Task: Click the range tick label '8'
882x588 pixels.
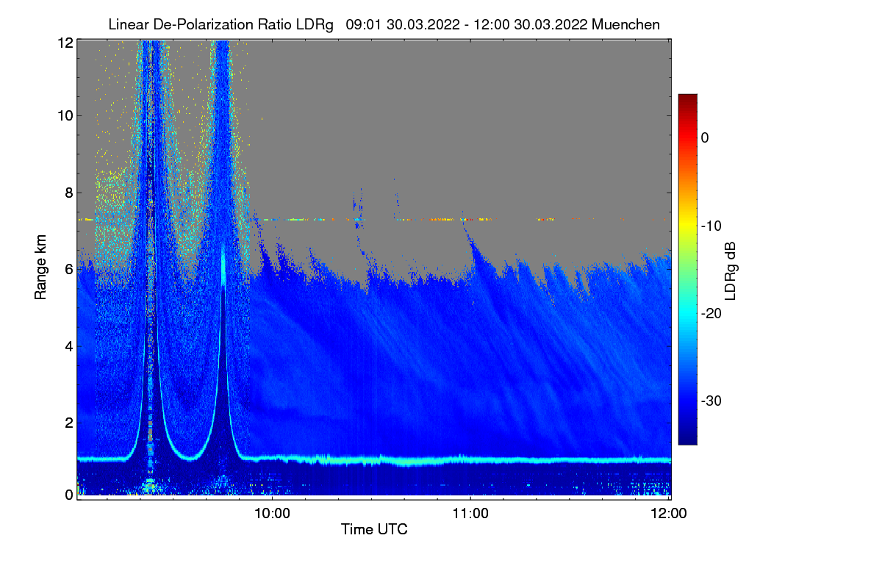Action: [x=68, y=192]
